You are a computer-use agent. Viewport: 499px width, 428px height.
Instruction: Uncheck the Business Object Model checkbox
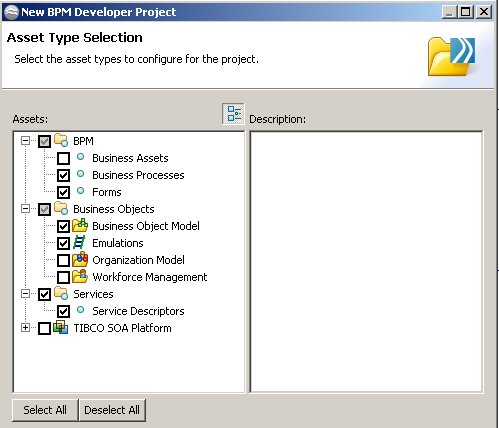tap(63, 226)
